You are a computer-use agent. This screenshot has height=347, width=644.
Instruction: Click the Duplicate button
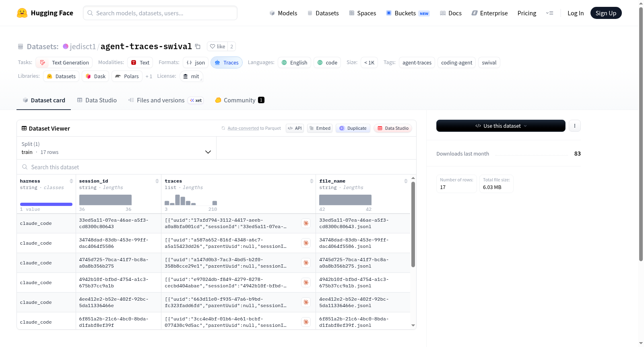[x=353, y=128]
